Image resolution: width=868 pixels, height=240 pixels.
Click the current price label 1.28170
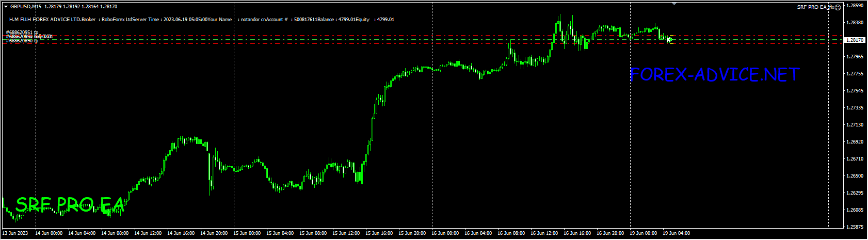pos(855,40)
